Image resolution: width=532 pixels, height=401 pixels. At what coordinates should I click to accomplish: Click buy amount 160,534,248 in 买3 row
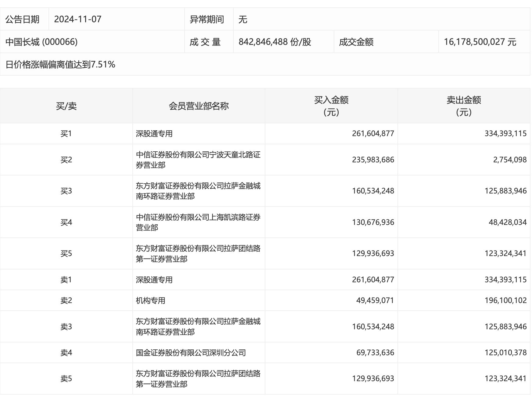click(x=373, y=191)
